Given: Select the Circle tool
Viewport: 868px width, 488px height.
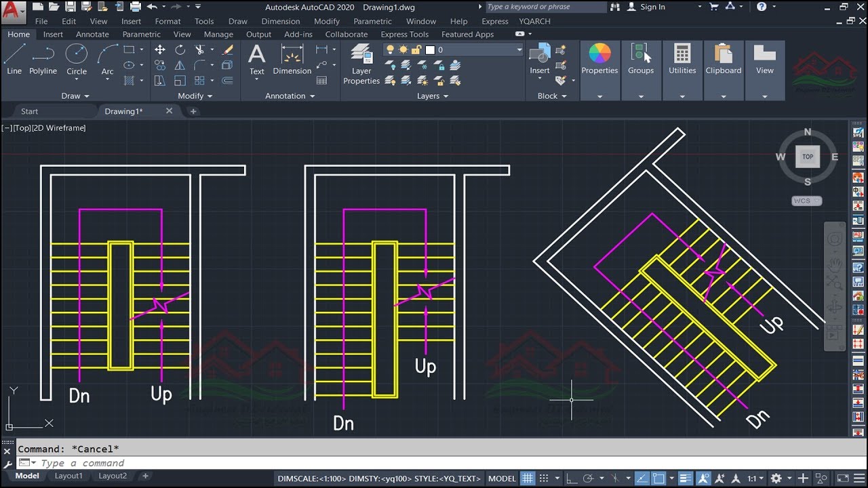Looking at the screenshot, I should click(x=76, y=58).
